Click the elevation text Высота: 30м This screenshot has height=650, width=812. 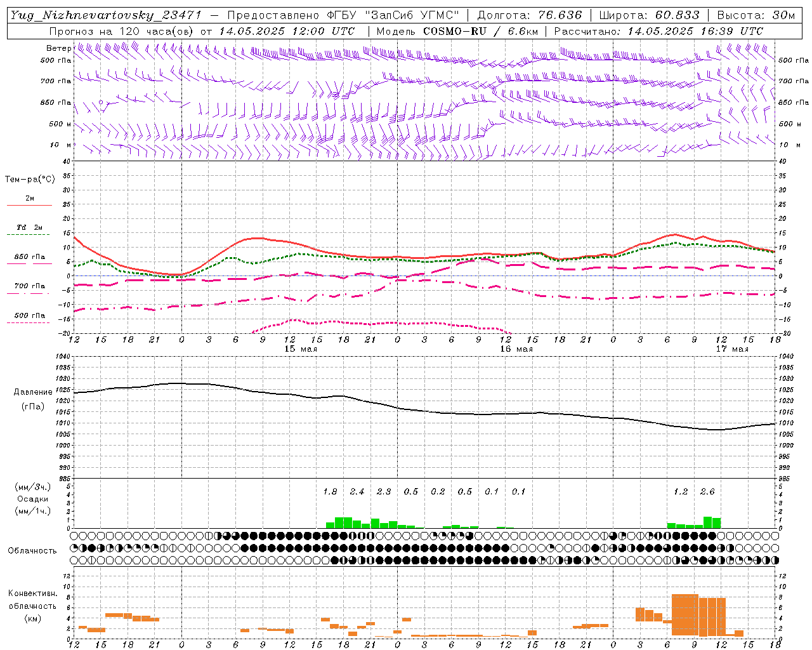pyautogui.click(x=756, y=15)
